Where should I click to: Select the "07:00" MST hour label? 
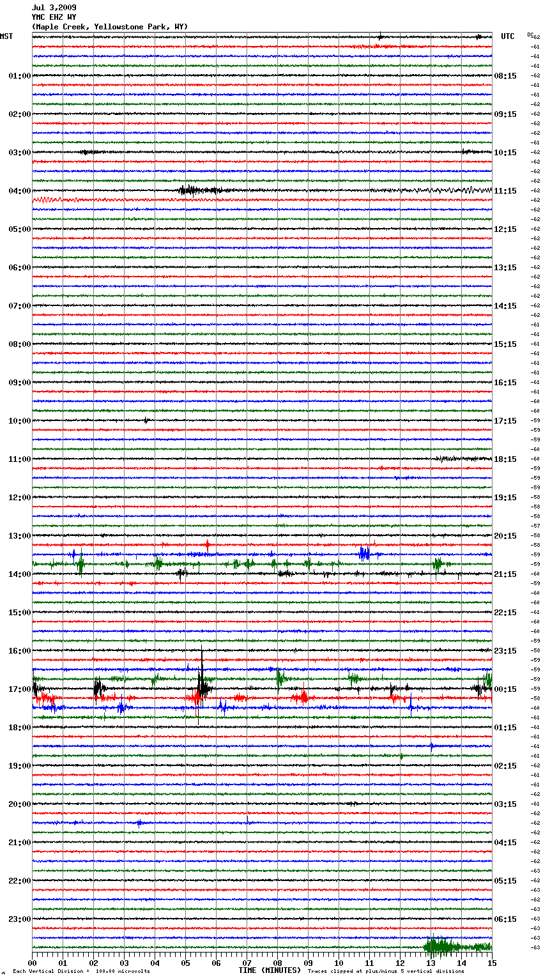[20, 306]
